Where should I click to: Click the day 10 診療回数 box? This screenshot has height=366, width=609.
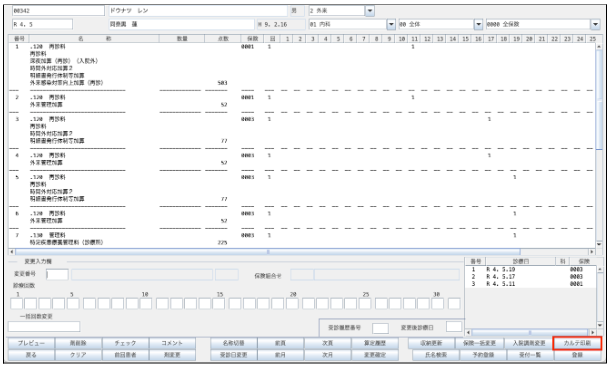[146, 303]
